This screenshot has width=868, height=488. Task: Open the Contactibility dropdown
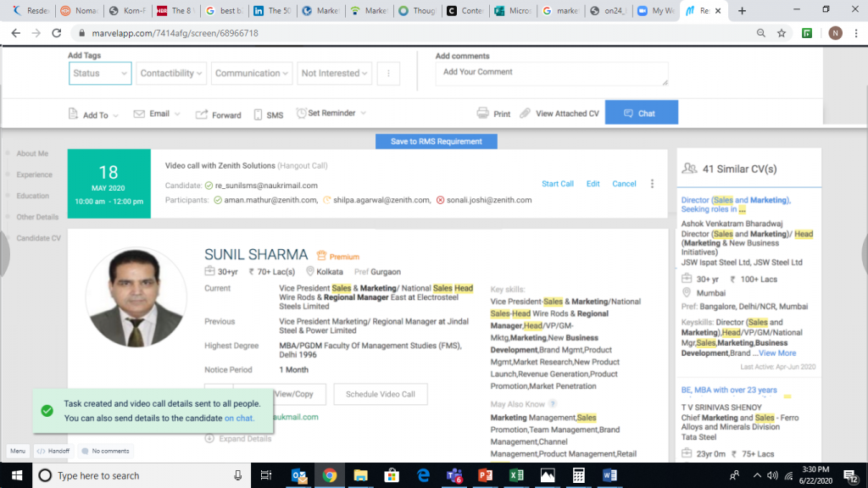(171, 73)
